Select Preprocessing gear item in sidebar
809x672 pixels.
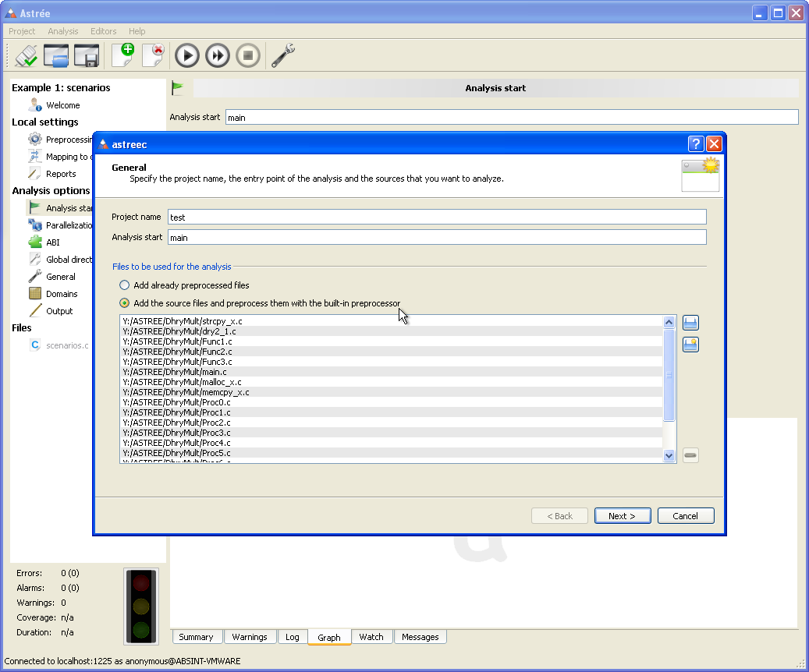coord(60,140)
